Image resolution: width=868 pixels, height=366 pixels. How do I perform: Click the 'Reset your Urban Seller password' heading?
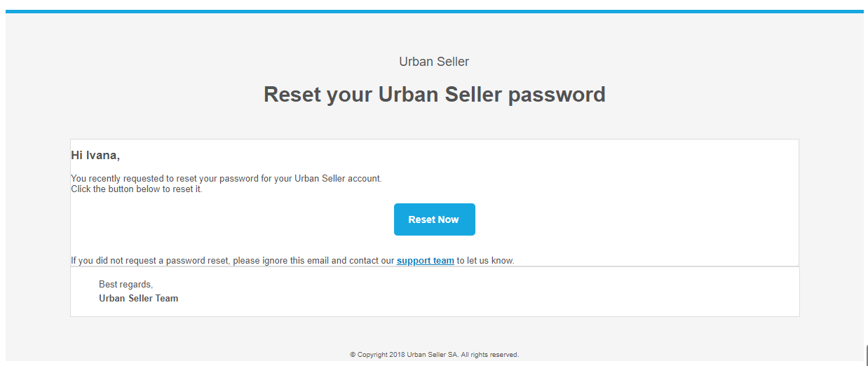coord(434,95)
